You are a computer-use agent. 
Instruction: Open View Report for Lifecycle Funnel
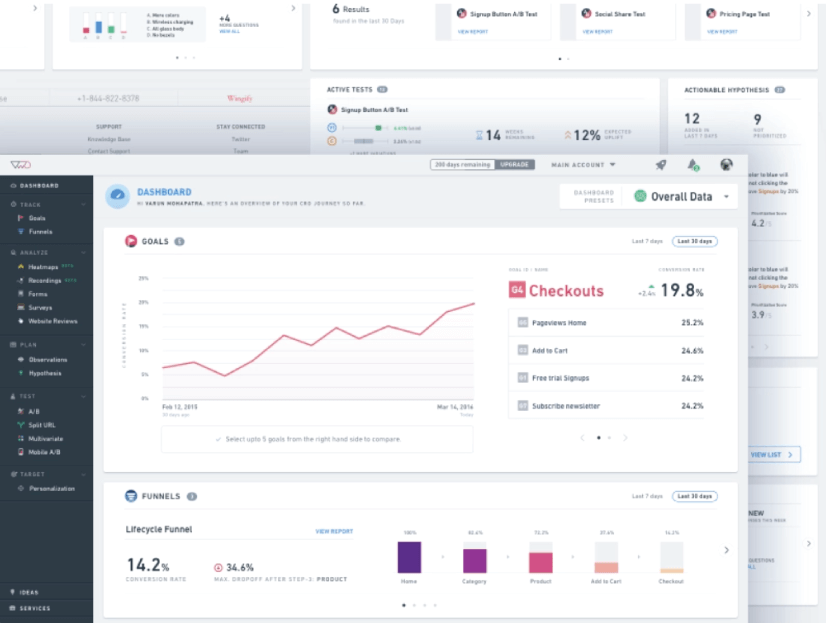(334, 531)
